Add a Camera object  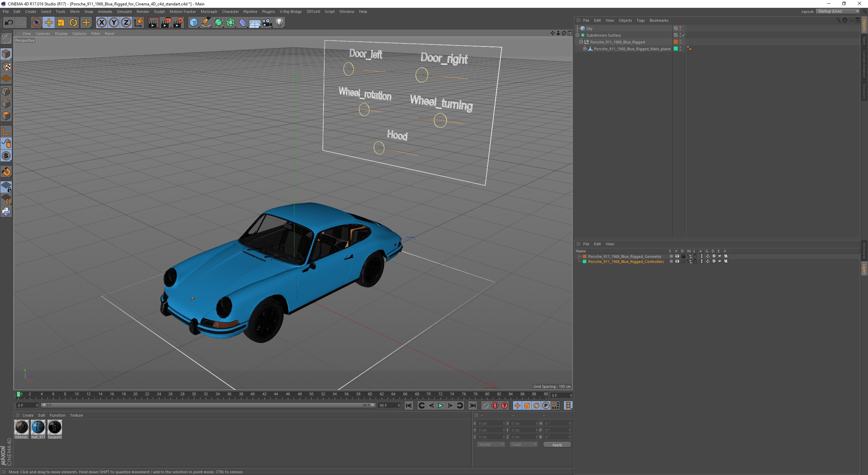click(267, 23)
